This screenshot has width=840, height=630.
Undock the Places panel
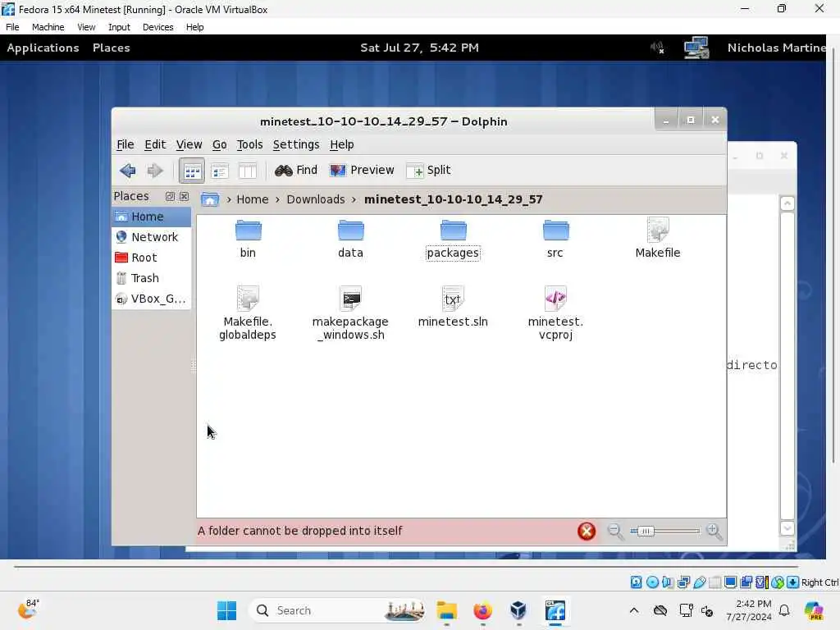click(x=170, y=197)
